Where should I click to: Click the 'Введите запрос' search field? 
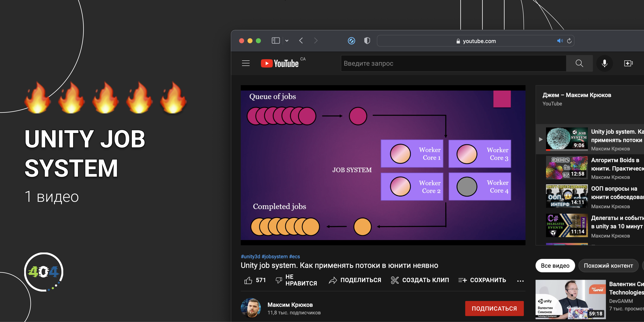[453, 63]
